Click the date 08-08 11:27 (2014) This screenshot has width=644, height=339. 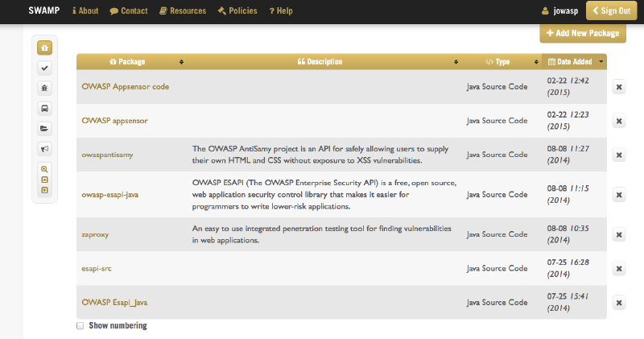568,155
